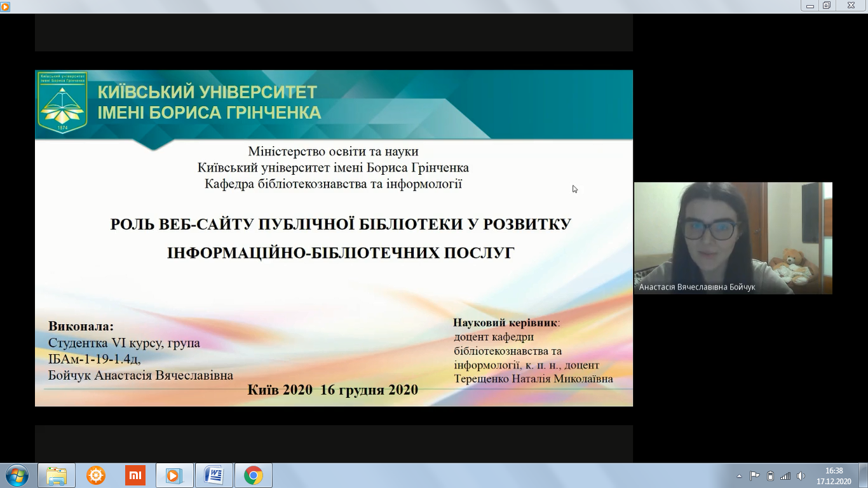Switch to Microsoft Word in the taskbar
This screenshot has height=488, width=868.
[x=214, y=475]
